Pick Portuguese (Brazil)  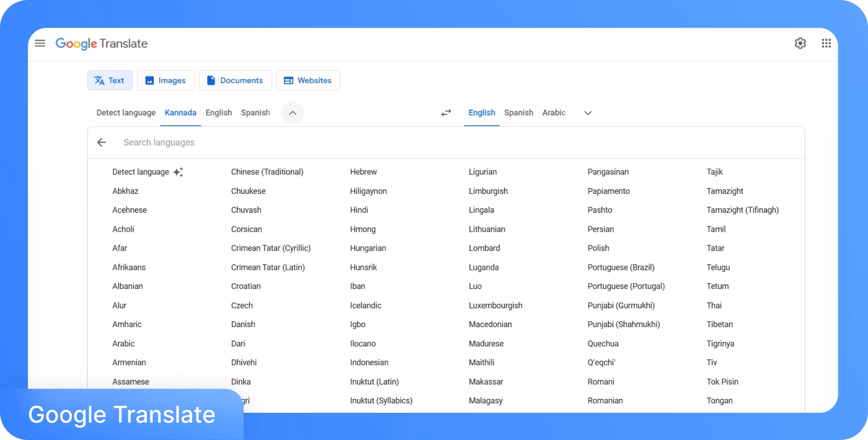click(x=621, y=267)
